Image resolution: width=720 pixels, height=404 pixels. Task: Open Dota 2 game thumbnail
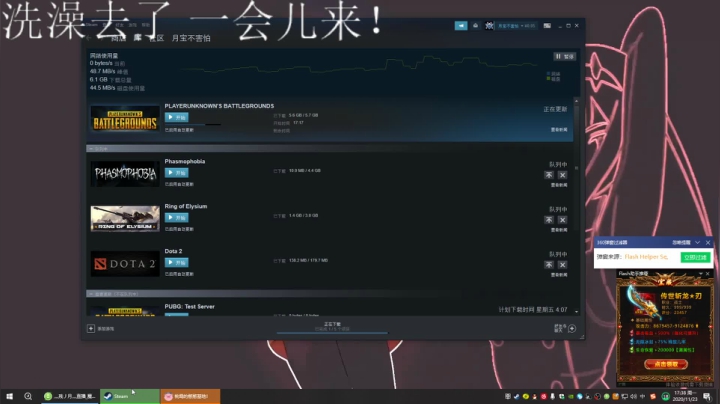[x=125, y=264]
